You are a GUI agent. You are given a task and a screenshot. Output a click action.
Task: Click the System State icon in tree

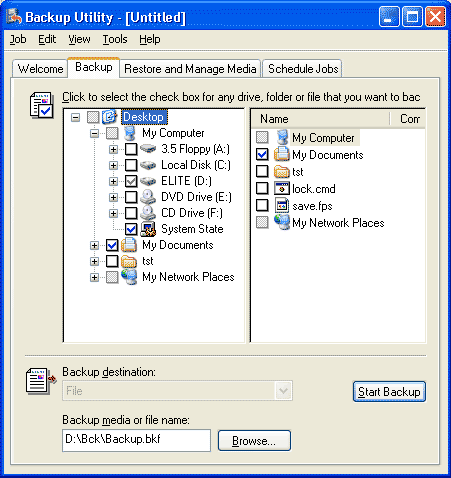point(148,229)
